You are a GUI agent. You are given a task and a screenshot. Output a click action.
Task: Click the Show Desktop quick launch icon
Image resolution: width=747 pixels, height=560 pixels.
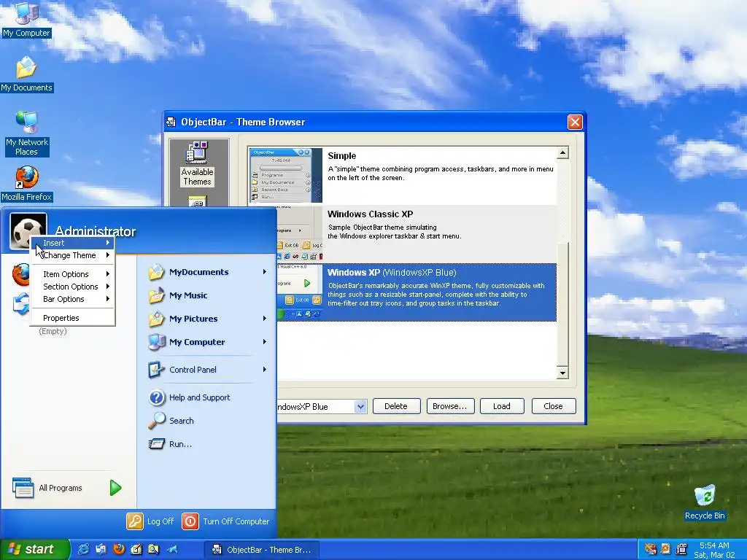point(101,550)
